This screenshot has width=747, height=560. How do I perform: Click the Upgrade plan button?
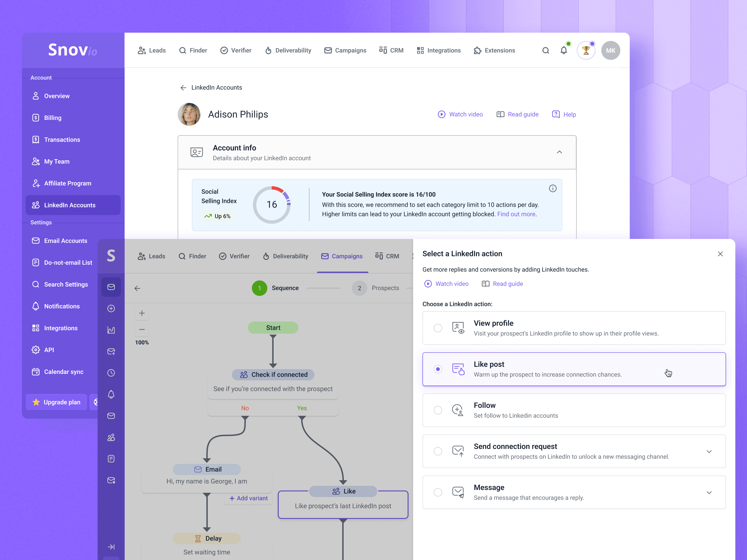(56, 402)
